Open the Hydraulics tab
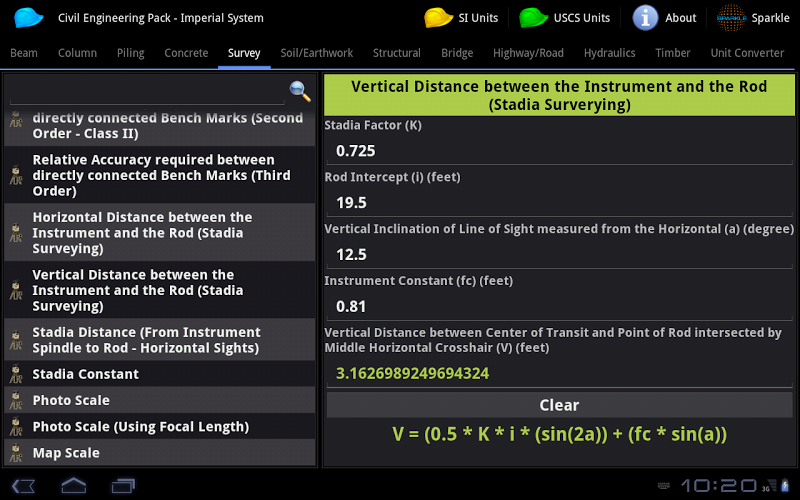Image resolution: width=800 pixels, height=500 pixels. 609,53
